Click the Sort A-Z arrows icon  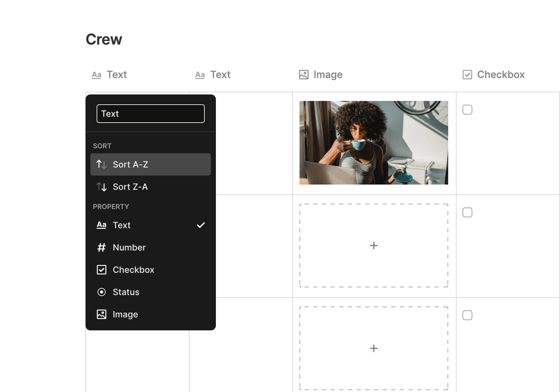[x=101, y=164]
